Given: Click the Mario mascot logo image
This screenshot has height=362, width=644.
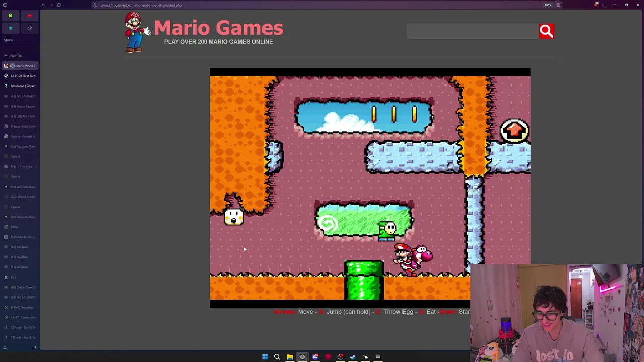Looking at the screenshot, I should (x=137, y=33).
